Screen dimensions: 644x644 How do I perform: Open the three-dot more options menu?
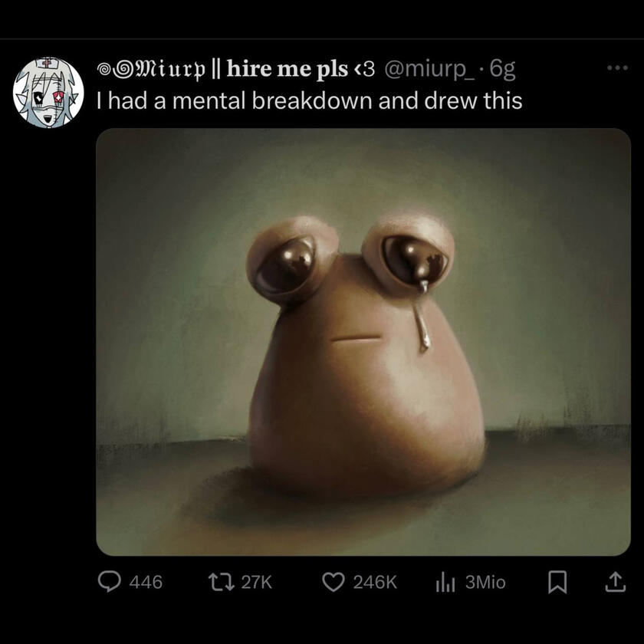click(x=616, y=68)
